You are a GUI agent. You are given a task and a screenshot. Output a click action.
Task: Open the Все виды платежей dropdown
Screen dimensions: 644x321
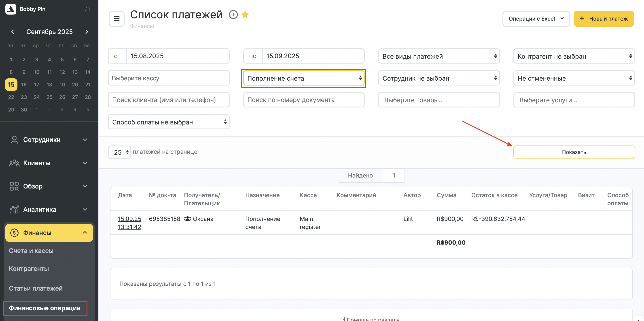[x=439, y=56]
